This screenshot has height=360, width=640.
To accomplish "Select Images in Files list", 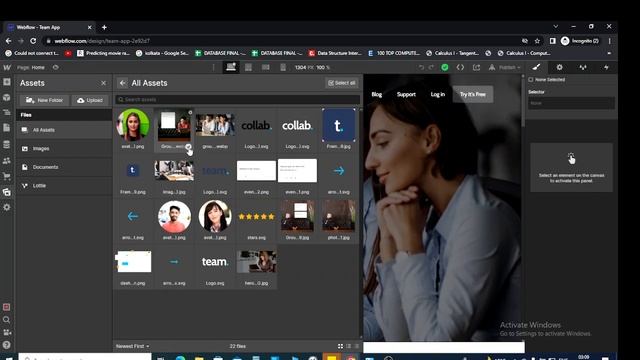I will pos(64,149).
